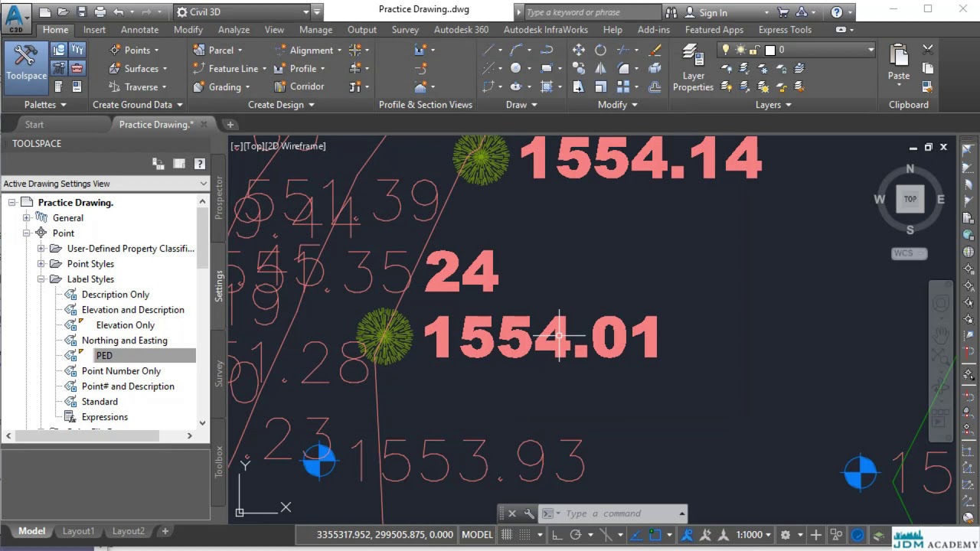Open workspace switching gear in status bar

785,535
